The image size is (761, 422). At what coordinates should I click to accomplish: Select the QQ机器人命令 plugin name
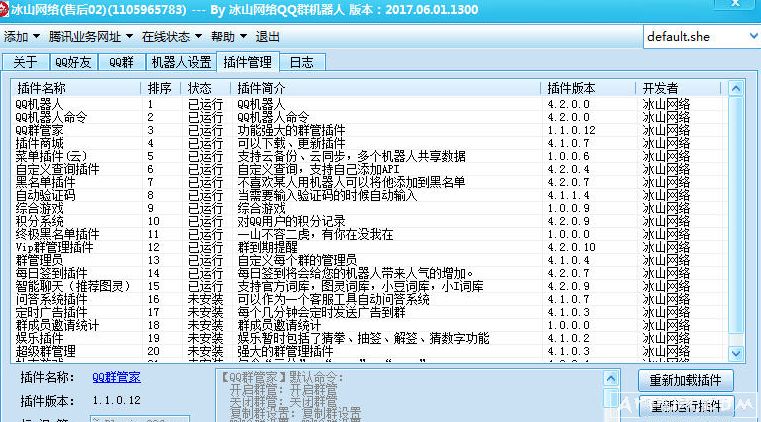(x=51, y=117)
